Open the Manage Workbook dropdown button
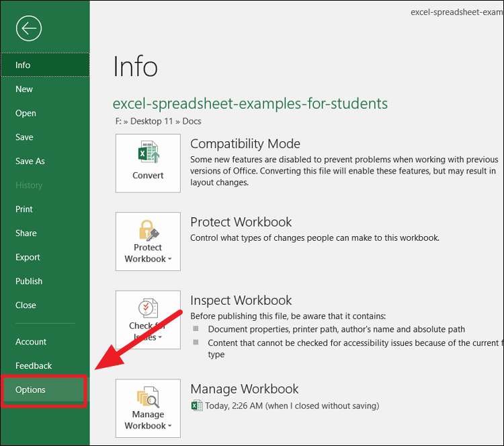Image resolution: width=504 pixels, height=446 pixels. (148, 408)
